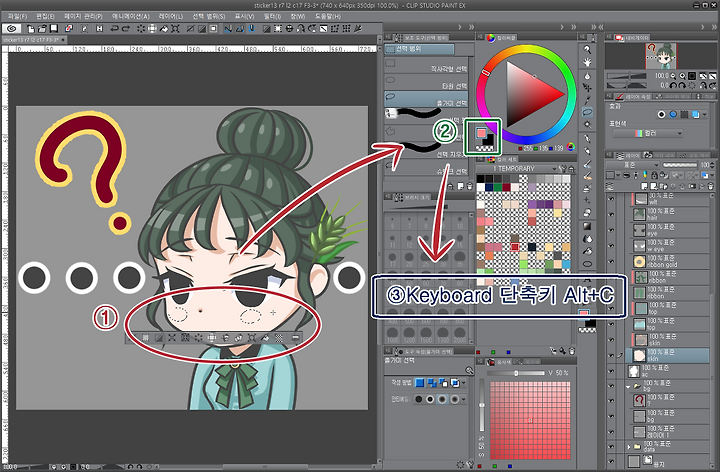The image size is (720, 472).
Task: Open the 도움말(H) Help menu
Action: coord(328,16)
